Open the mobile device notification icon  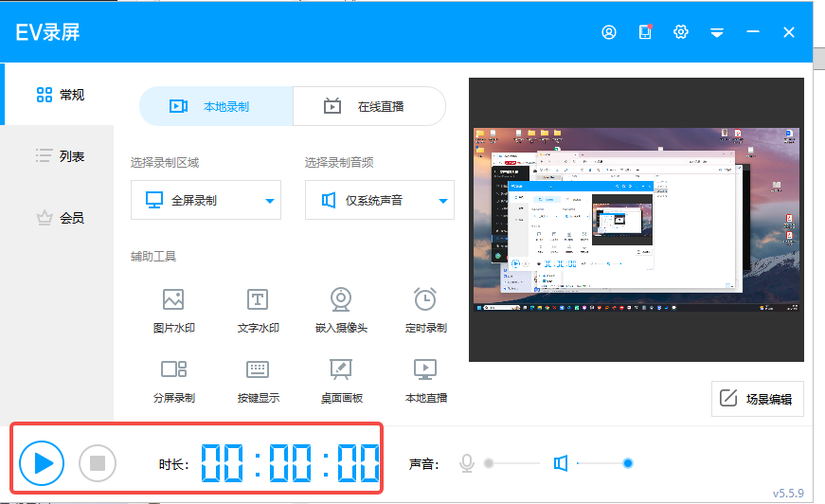coord(645,32)
